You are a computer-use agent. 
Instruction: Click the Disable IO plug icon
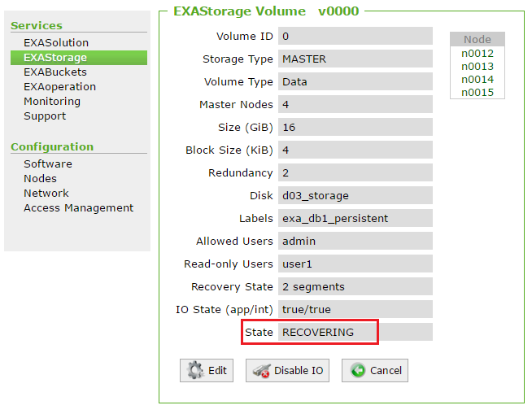[x=261, y=371]
